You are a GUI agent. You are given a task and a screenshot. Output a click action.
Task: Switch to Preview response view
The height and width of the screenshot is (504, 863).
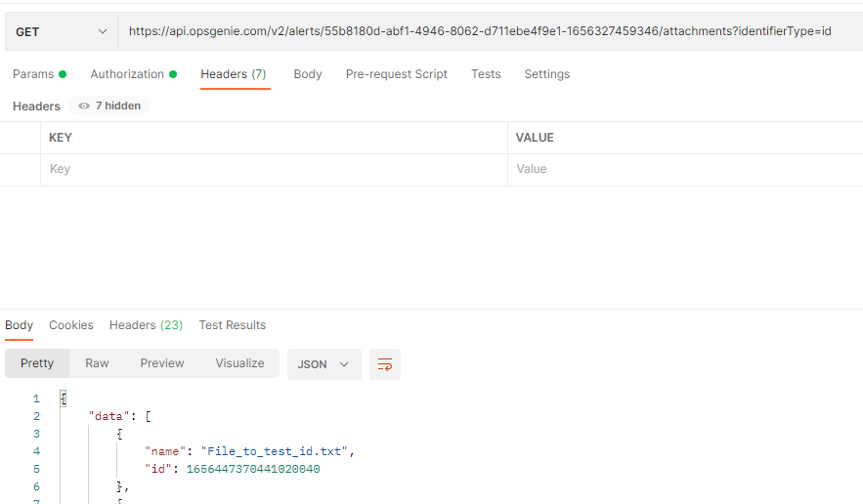[x=162, y=363]
